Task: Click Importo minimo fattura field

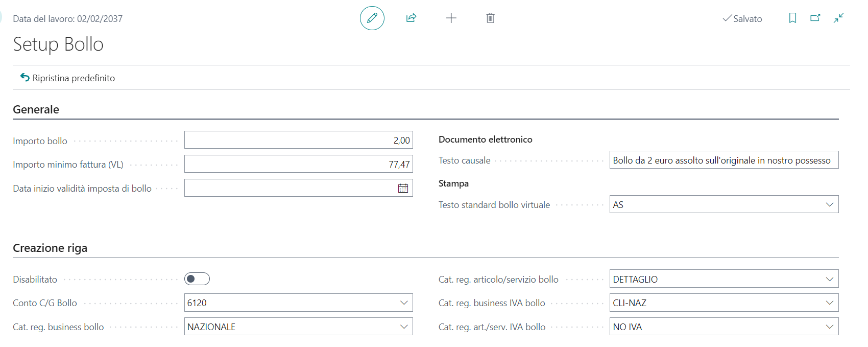Action: 299,164
